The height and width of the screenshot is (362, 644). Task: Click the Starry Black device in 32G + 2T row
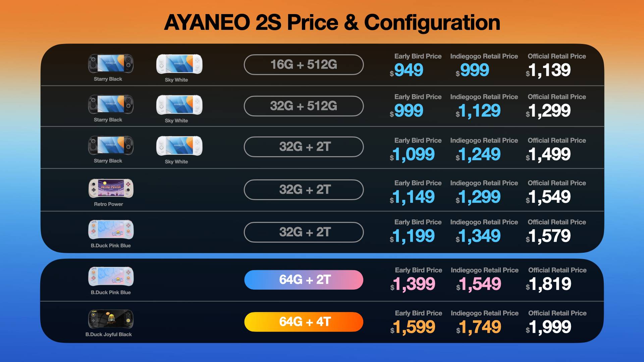[111, 145]
